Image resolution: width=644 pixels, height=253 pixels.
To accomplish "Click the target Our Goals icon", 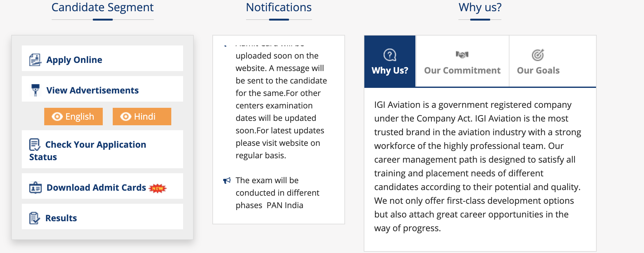I will click(x=538, y=55).
